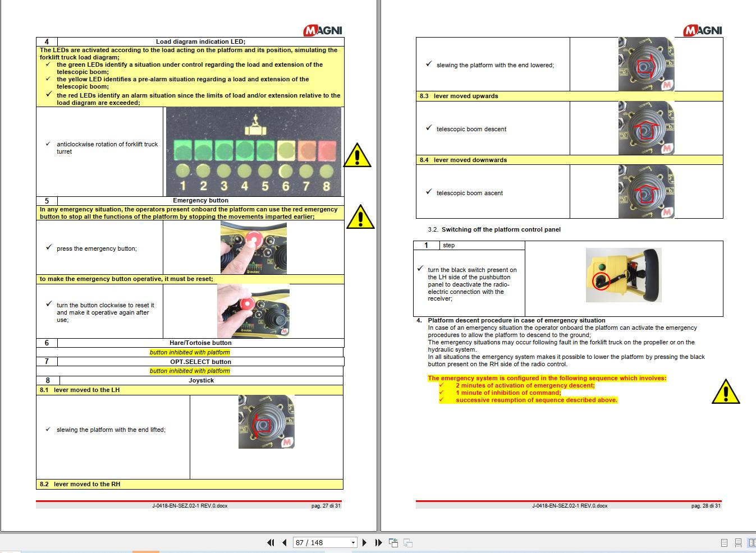The image size is (756, 553).
Task: Go to the next page
Action: pyautogui.click(x=365, y=542)
